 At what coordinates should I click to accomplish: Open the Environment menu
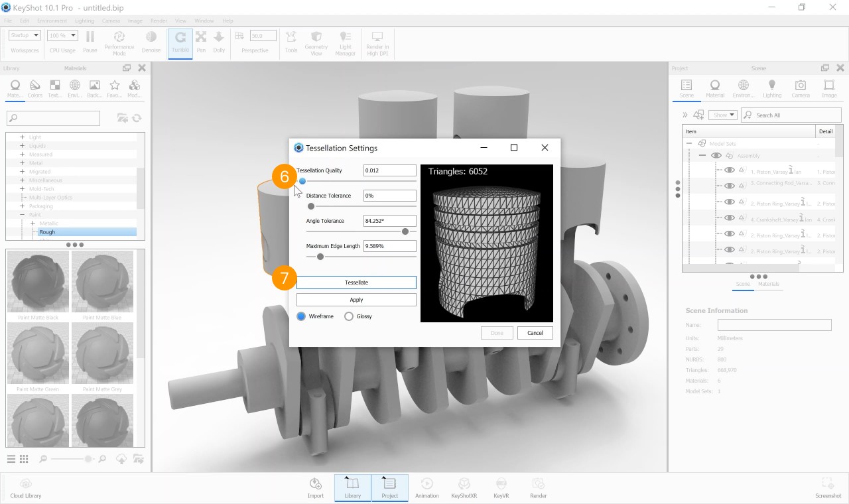point(52,21)
